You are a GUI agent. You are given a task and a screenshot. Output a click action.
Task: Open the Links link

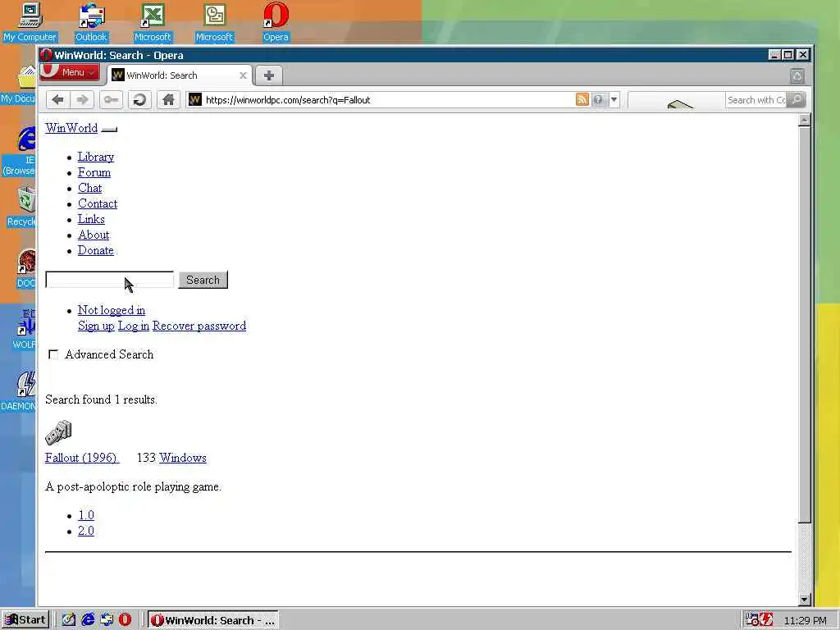point(91,219)
